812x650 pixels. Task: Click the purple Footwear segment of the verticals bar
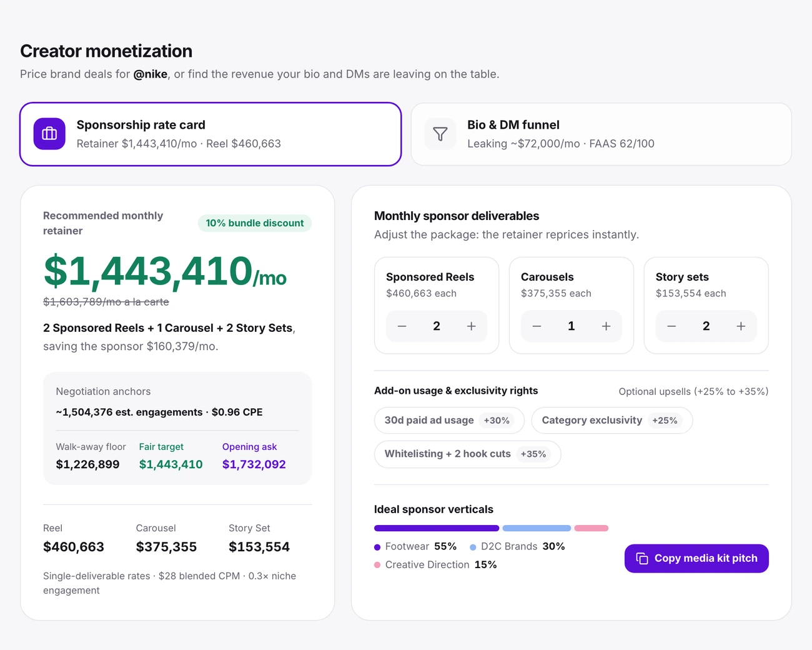tap(437, 528)
